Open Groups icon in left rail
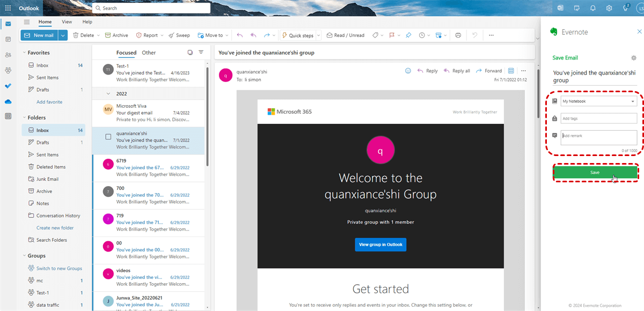644x311 pixels. pyautogui.click(x=8, y=70)
